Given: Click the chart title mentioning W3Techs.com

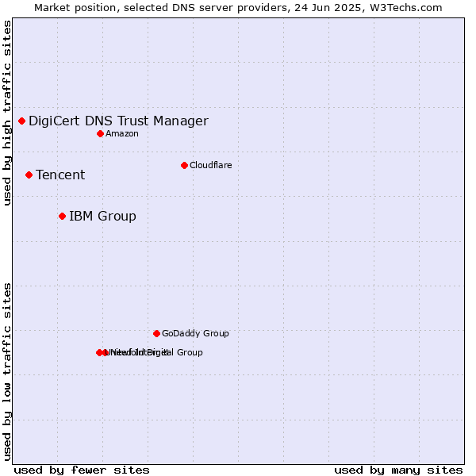Looking at the screenshot, I should [238, 8].
